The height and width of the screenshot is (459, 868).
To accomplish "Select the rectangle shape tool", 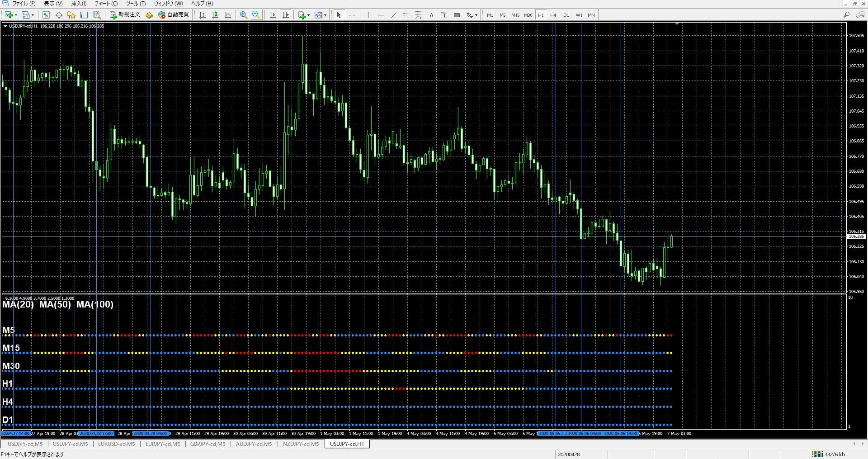I will point(457,15).
